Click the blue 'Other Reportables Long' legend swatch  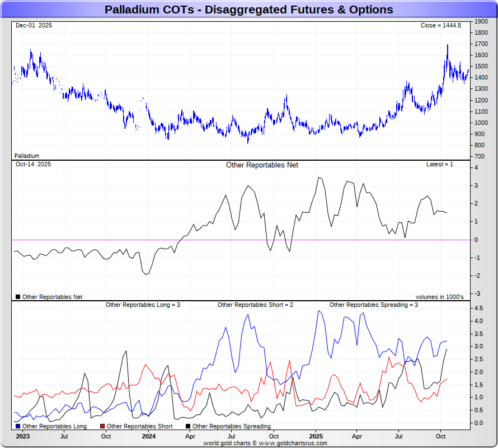[18, 426]
